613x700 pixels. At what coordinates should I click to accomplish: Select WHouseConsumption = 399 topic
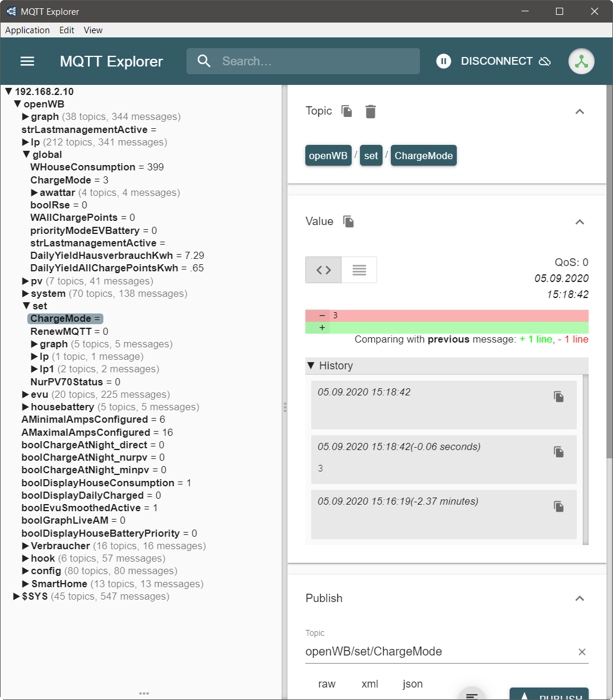pyautogui.click(x=97, y=167)
